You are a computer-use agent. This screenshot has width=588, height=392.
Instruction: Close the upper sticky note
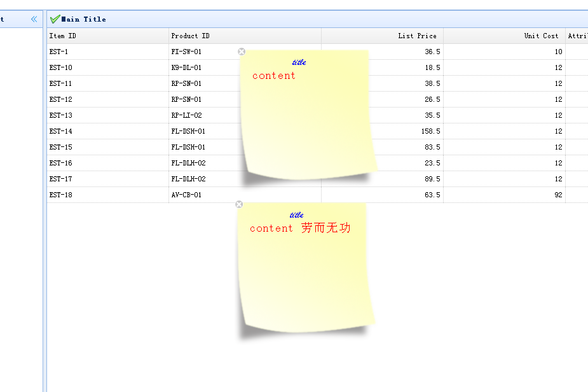(242, 52)
